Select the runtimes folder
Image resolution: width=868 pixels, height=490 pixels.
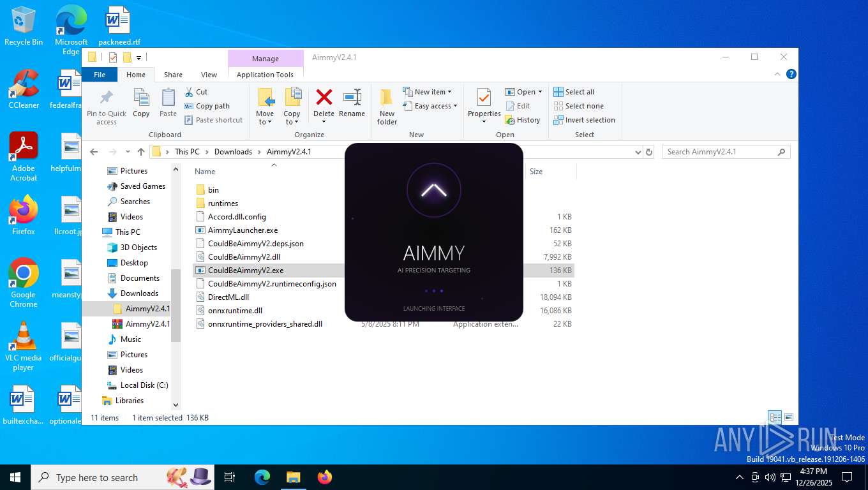pos(223,204)
